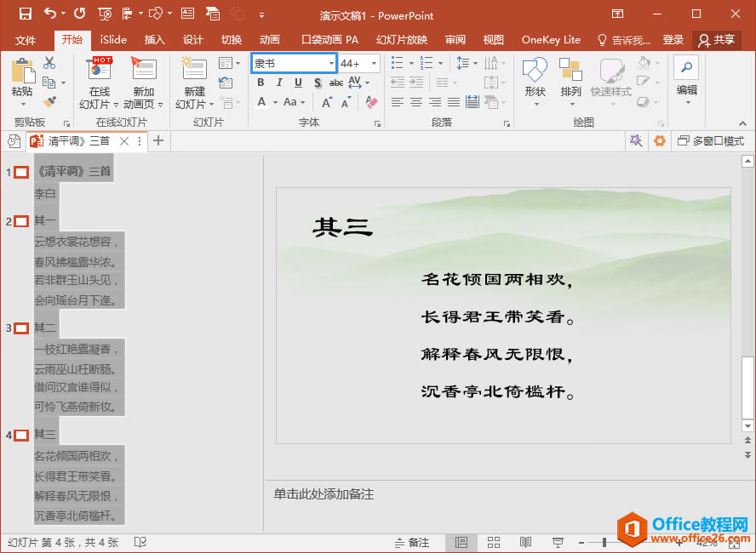This screenshot has height=553, width=756.
Task: Click the next slide double-arrow on scrollbar
Action: click(x=747, y=454)
